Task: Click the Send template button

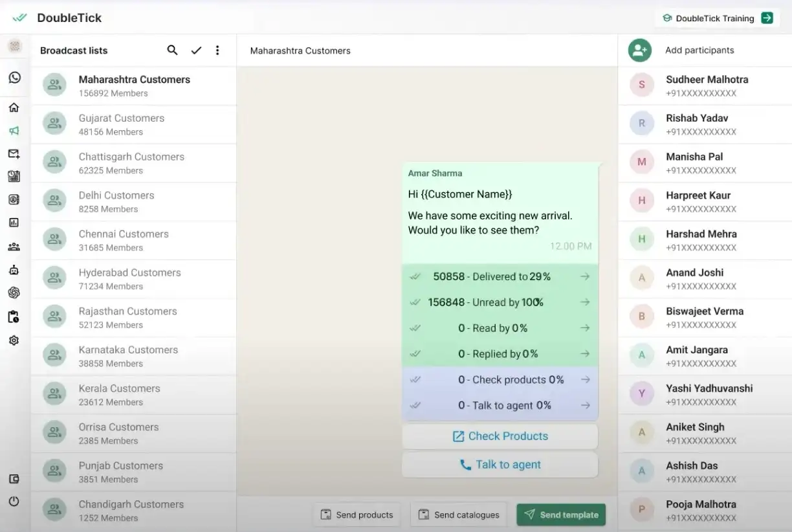Action: tap(560, 515)
